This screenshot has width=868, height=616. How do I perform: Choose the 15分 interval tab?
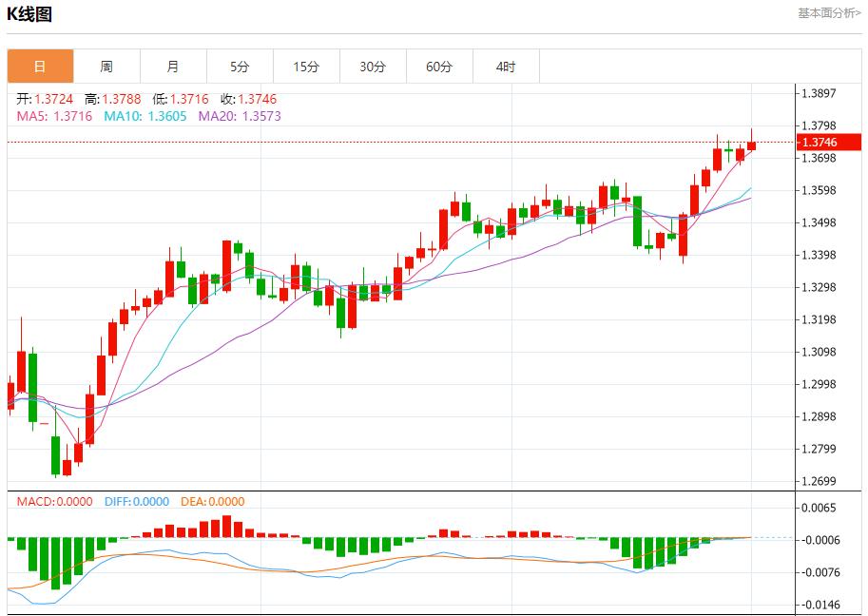click(x=306, y=67)
